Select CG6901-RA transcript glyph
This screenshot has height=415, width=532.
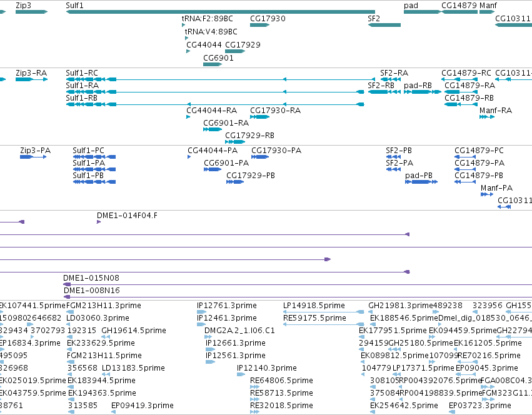point(213,129)
